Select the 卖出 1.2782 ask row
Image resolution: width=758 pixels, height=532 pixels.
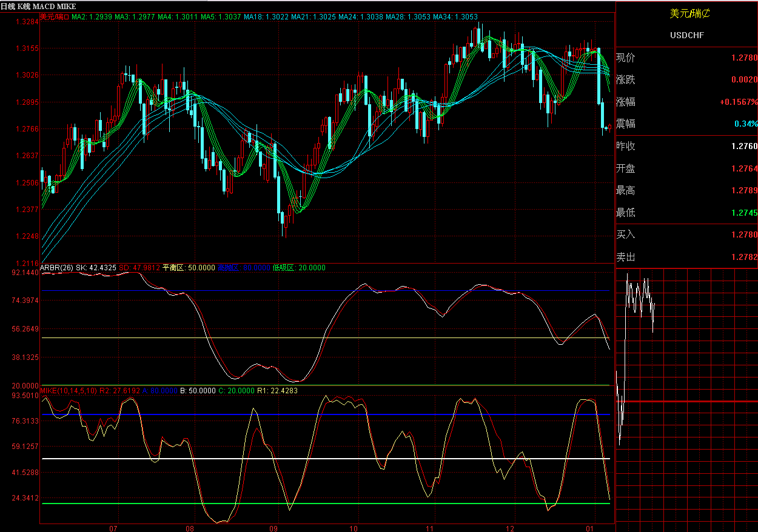(687, 257)
